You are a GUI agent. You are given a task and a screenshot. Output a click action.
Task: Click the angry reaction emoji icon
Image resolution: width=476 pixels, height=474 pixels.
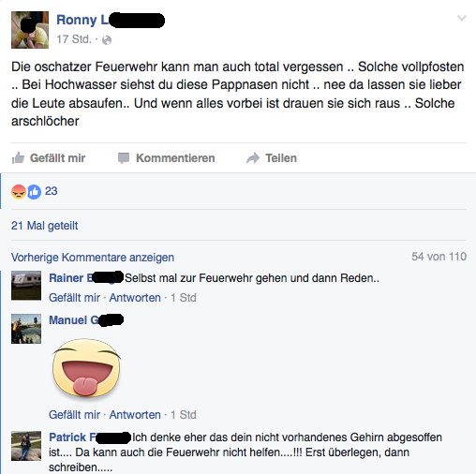tap(19, 192)
